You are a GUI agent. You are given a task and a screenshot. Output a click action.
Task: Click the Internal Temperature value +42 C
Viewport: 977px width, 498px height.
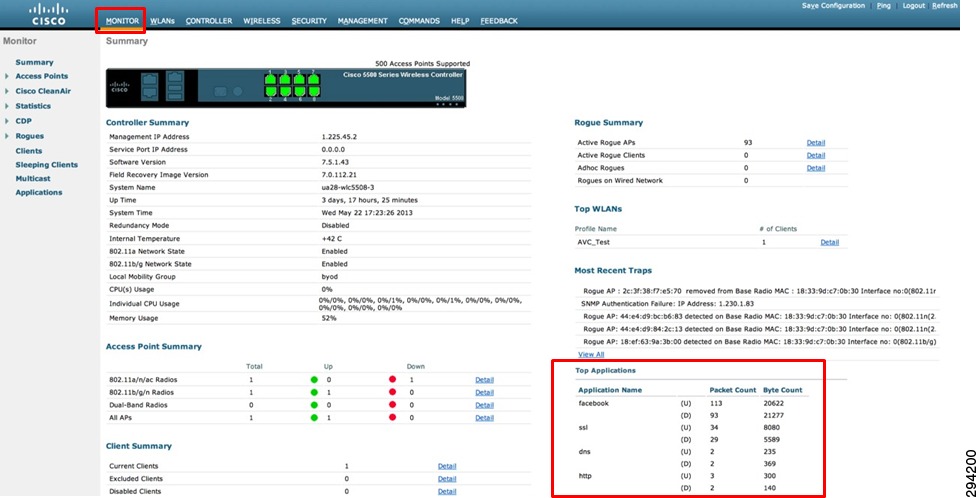point(331,239)
